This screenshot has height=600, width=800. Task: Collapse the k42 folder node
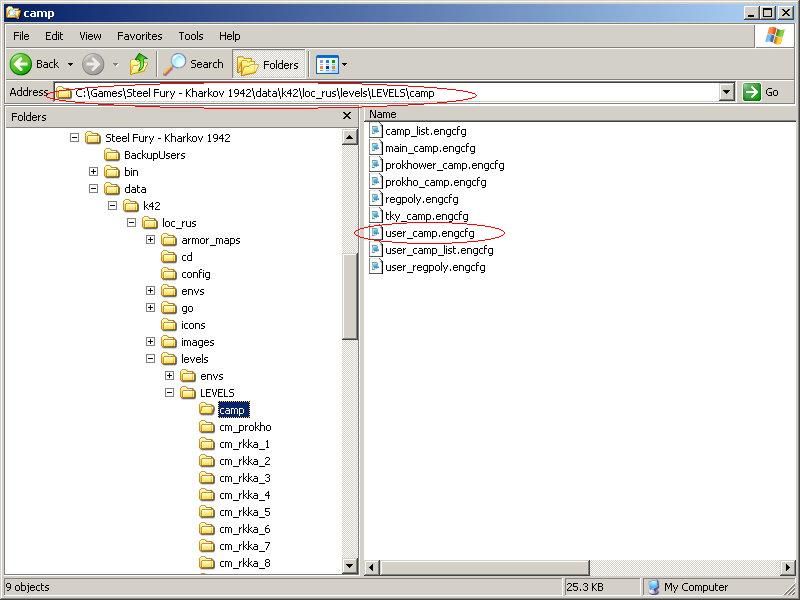(112, 206)
